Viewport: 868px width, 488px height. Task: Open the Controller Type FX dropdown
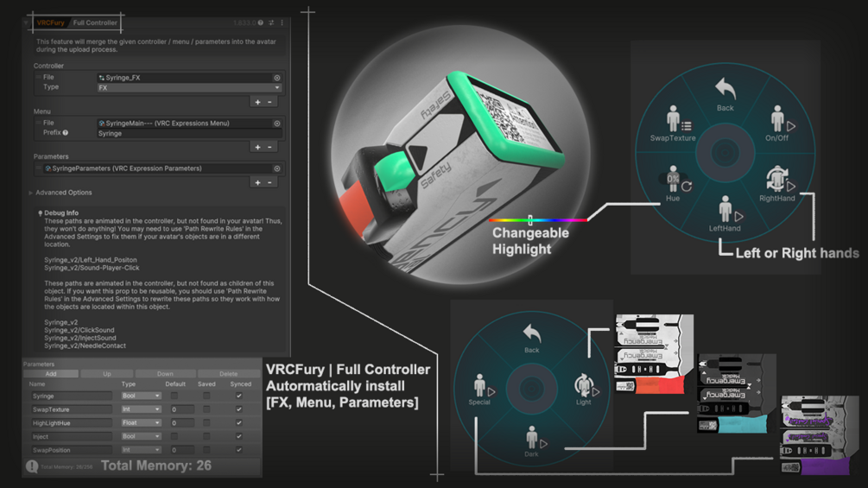pos(189,88)
